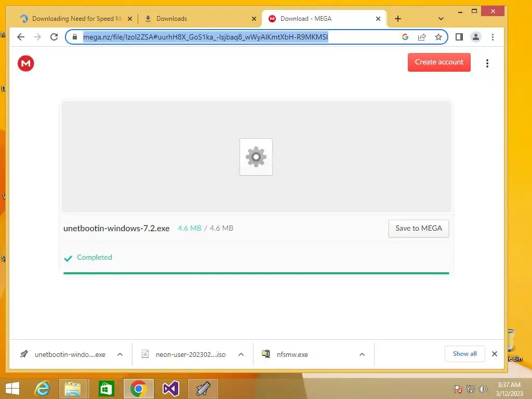Close the Downloading Need for Speed tab
Viewport: 532px width, 399px height.
coord(129,19)
